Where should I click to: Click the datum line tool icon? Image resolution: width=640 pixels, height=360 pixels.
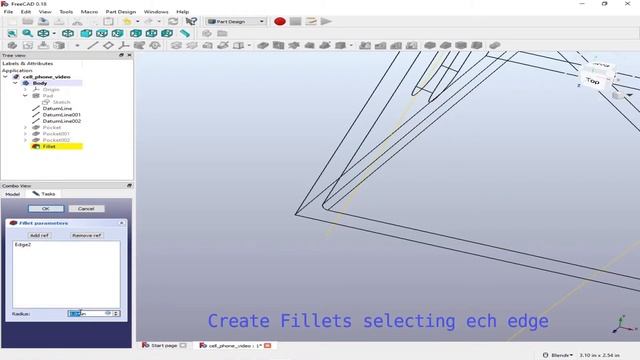click(x=93, y=45)
